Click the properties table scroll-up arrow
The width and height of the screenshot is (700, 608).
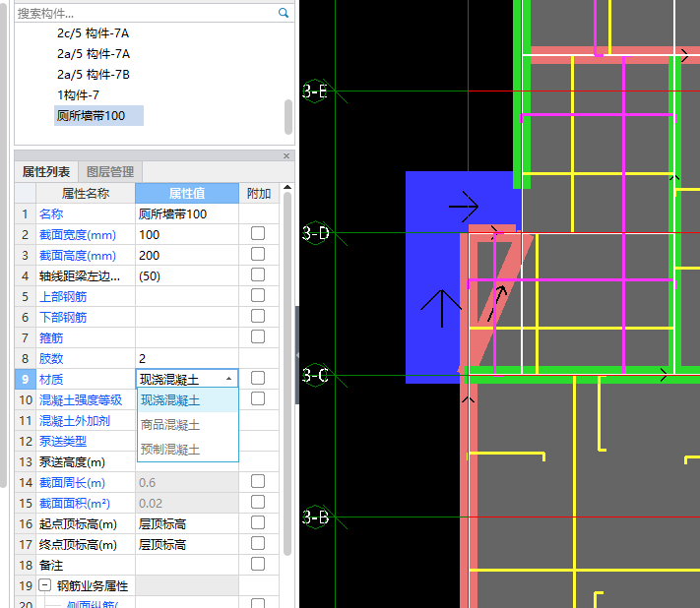(x=287, y=187)
